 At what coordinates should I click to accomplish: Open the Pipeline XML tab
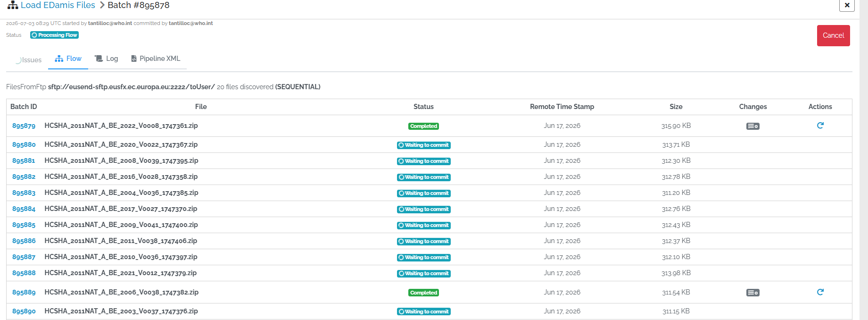(x=156, y=59)
